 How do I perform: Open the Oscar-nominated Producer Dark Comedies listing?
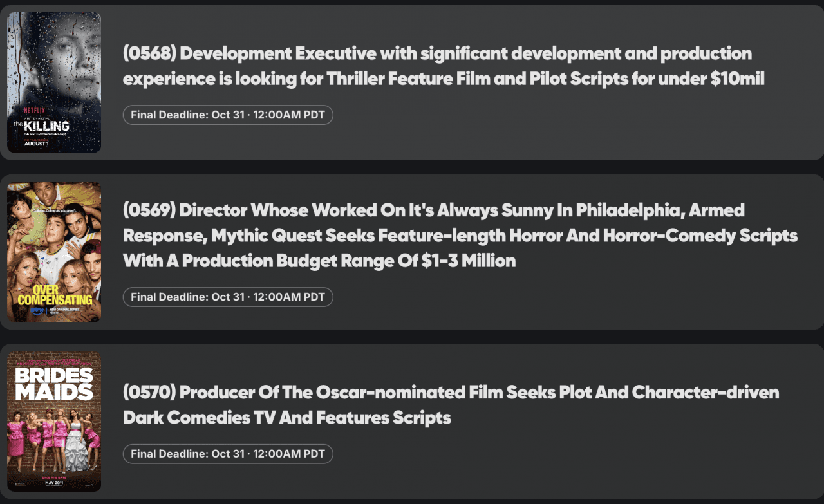click(451, 405)
